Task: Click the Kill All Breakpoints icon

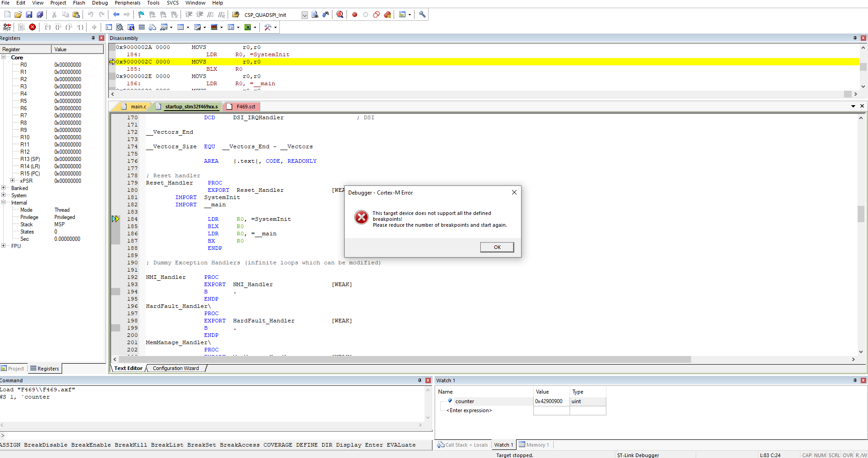Action: 387,15
